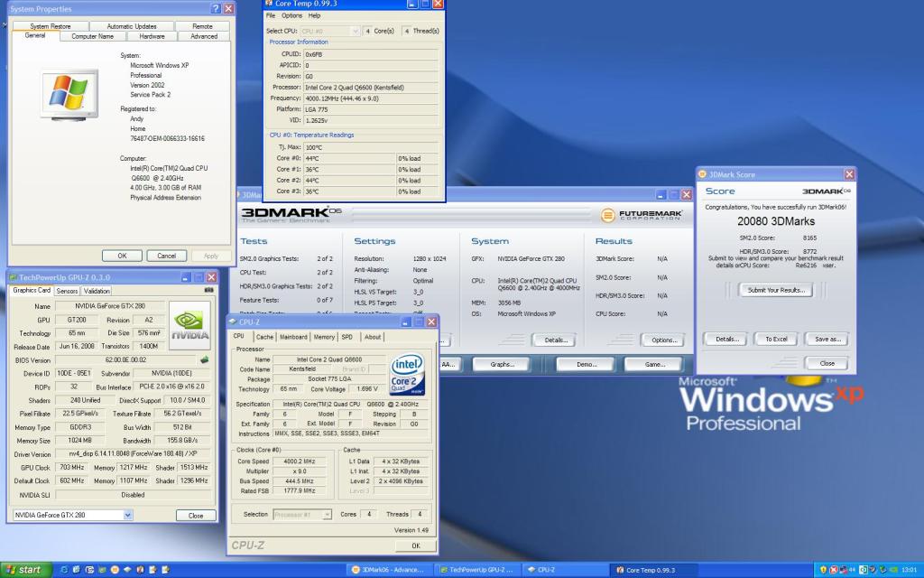Open Advanced tab in System Properties

tap(204, 36)
